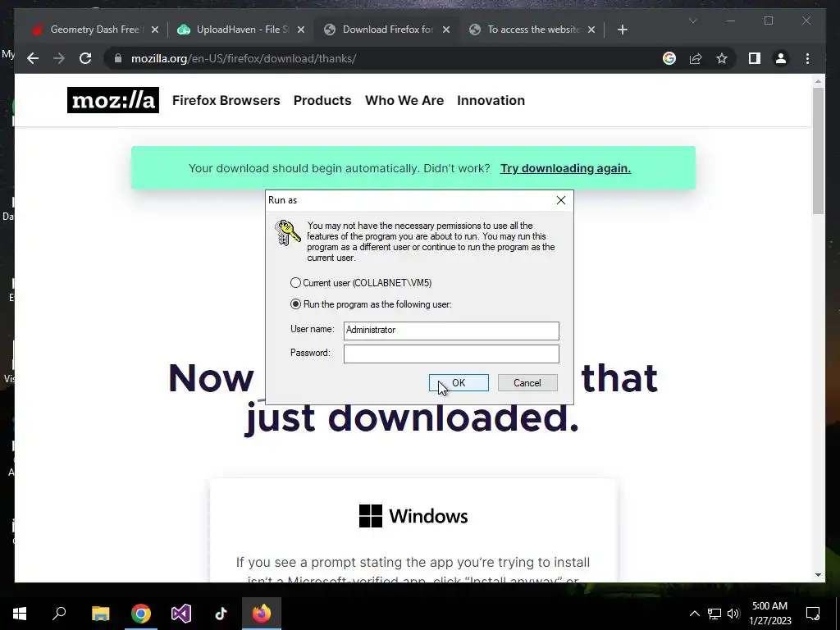
Task: Open taskbar search magnifier
Action: [59, 614]
